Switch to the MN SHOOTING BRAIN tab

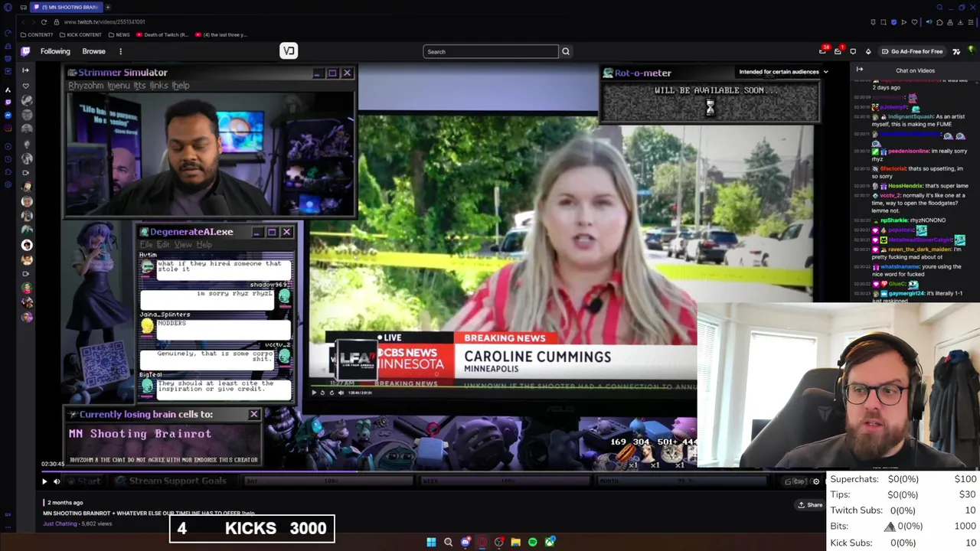click(66, 7)
